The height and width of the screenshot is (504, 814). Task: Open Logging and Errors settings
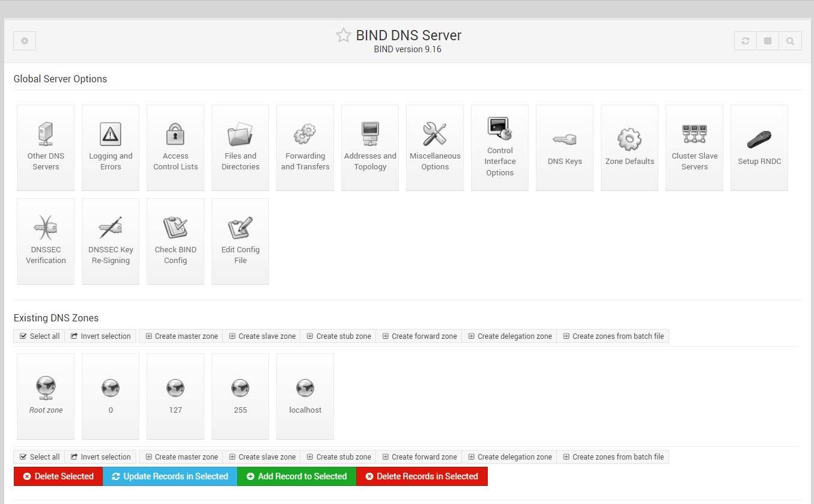pyautogui.click(x=111, y=147)
